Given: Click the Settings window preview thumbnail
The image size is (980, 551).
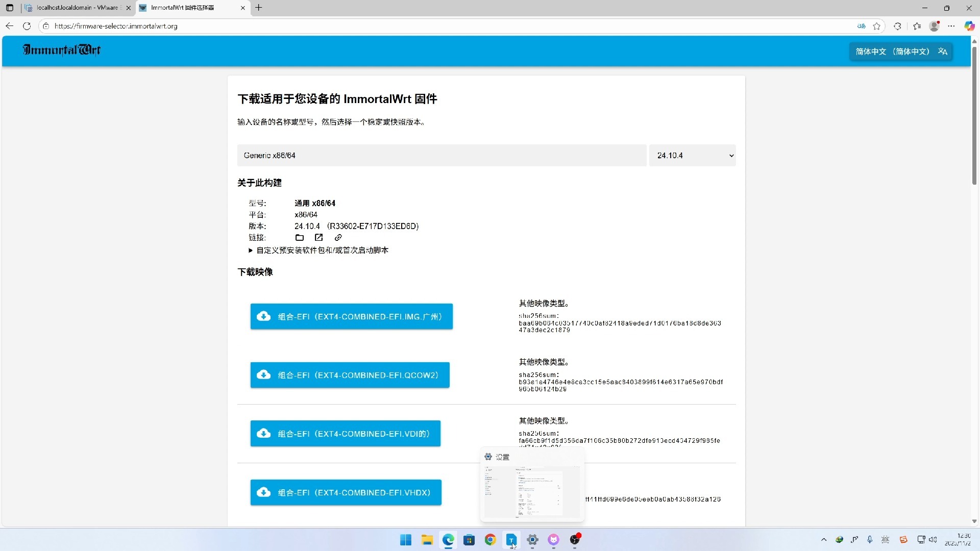Looking at the screenshot, I should point(532,492).
